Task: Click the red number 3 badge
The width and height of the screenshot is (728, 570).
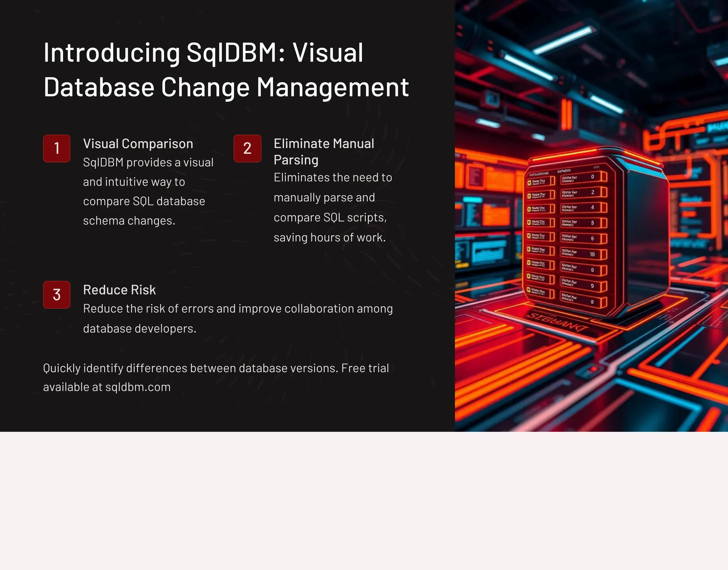Action: 57,295
